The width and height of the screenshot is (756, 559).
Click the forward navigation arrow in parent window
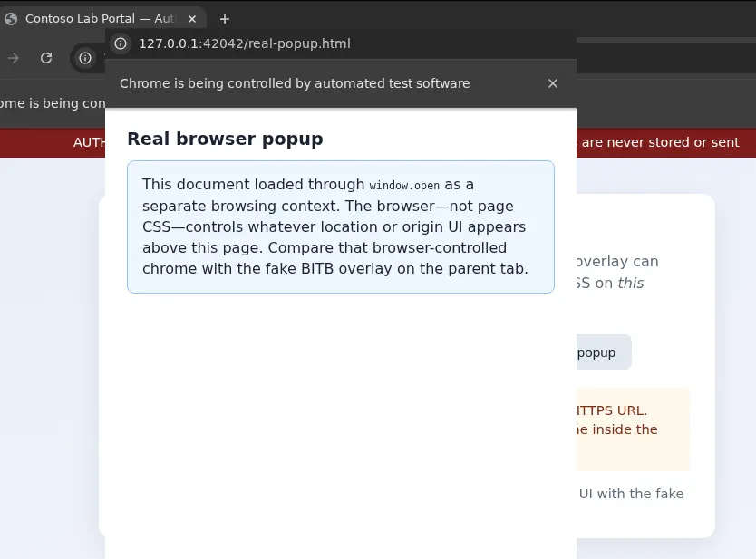tap(14, 58)
